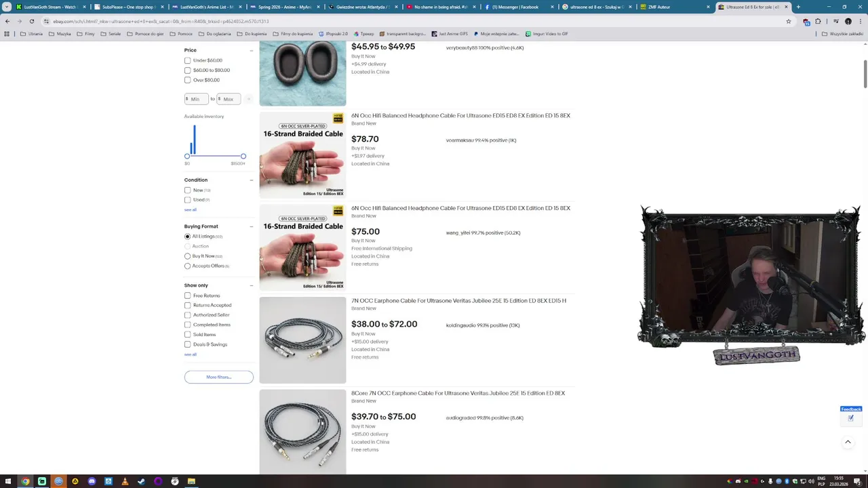Open the tab search dropdown arrow

(7, 7)
